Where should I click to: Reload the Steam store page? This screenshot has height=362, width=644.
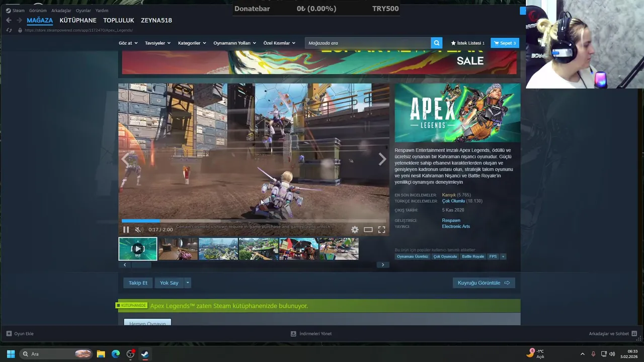[x=9, y=30]
